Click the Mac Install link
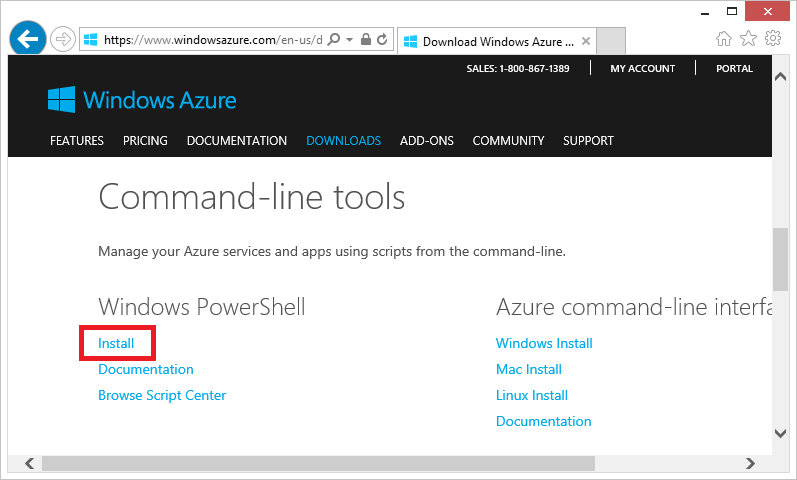The image size is (797, 480). (529, 369)
